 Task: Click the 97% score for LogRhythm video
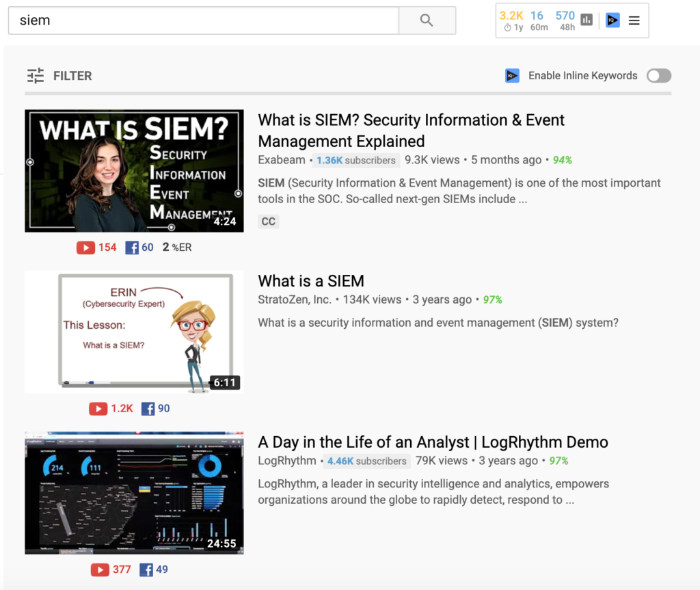tap(559, 461)
